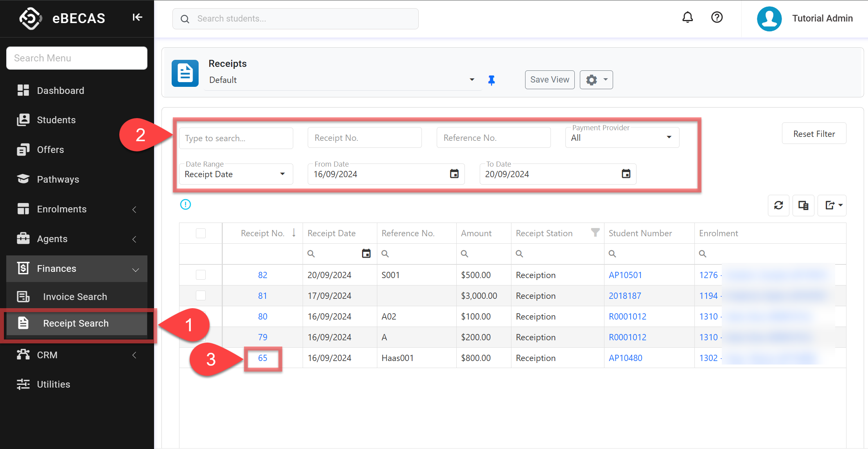868x449 pixels.
Task: Open the notifications bell
Action: tap(688, 17)
